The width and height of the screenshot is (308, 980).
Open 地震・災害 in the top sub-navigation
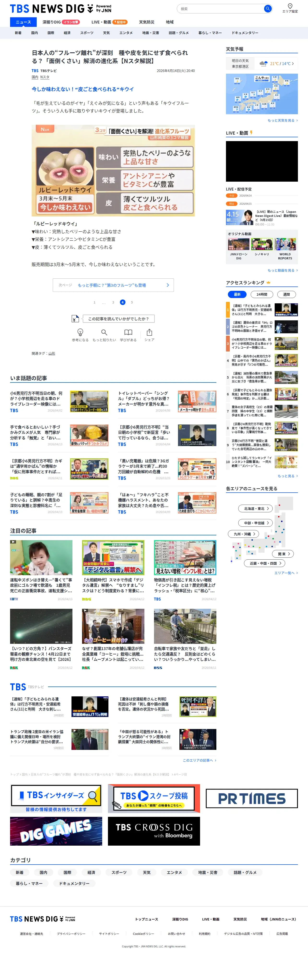(151, 33)
